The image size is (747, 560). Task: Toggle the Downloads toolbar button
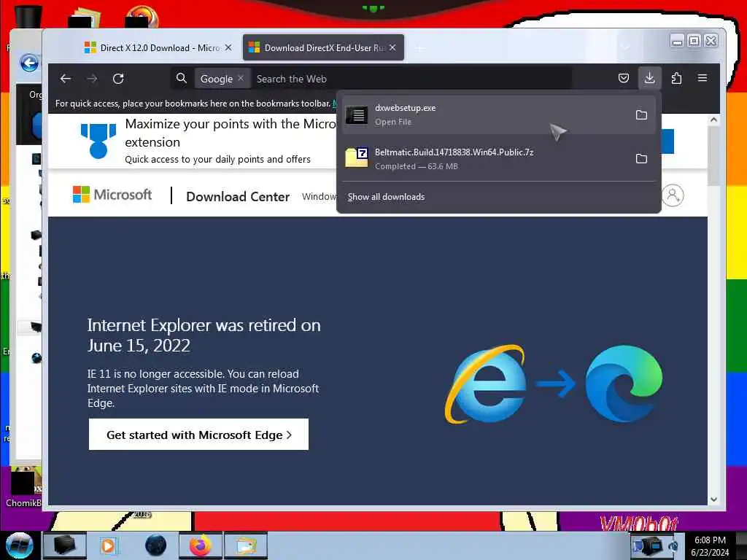[649, 78]
